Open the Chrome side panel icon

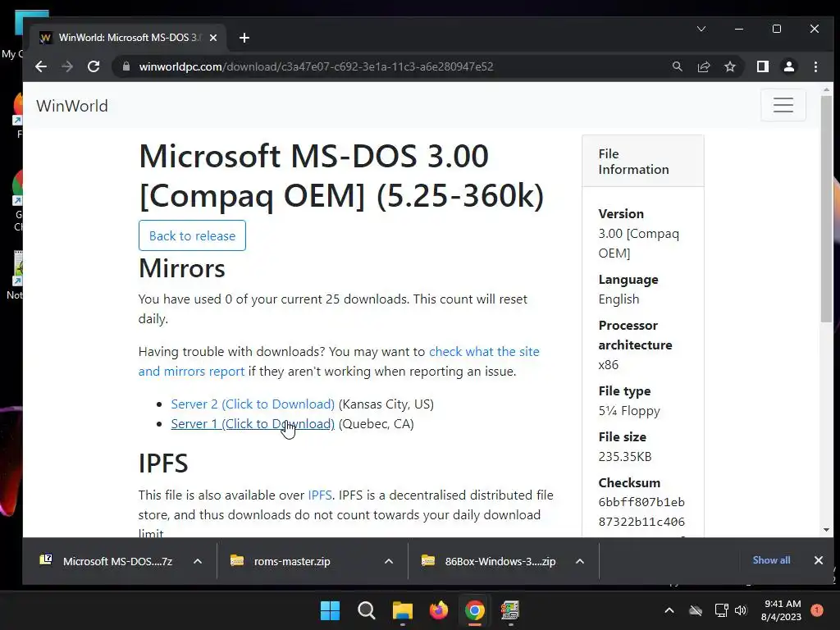point(762,66)
